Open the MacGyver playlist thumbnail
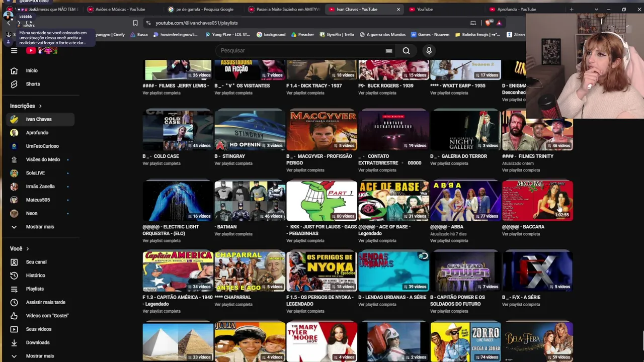Viewport: 644px width, 362px height. 321,130
